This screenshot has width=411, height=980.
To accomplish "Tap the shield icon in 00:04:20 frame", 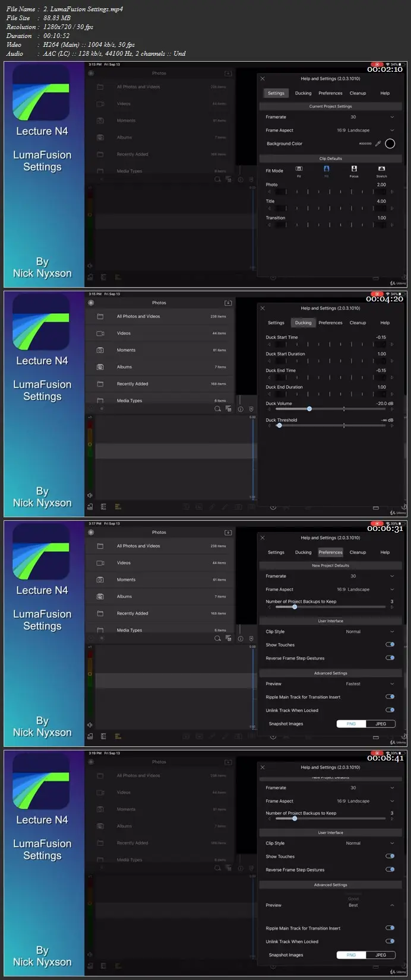I will [251, 409].
